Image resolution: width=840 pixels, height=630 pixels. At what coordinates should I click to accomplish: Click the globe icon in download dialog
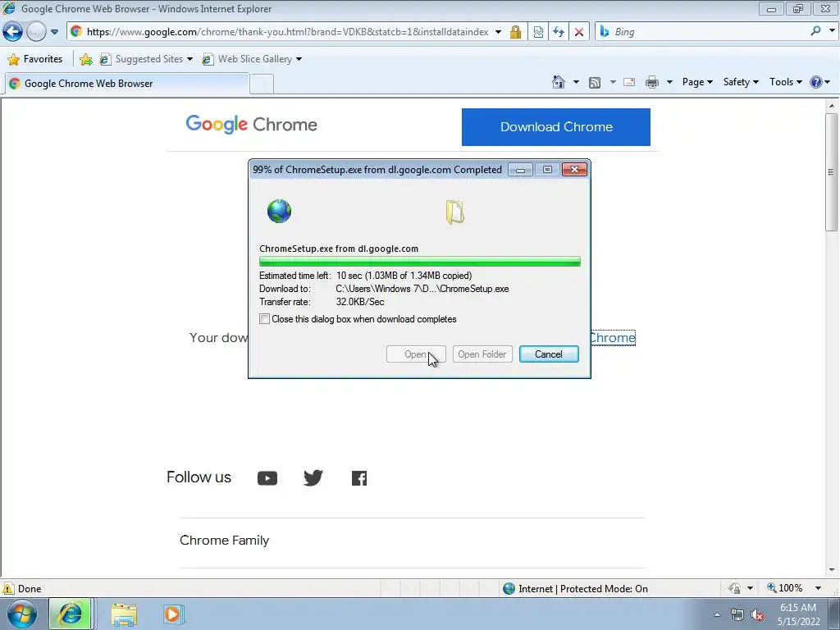point(279,211)
